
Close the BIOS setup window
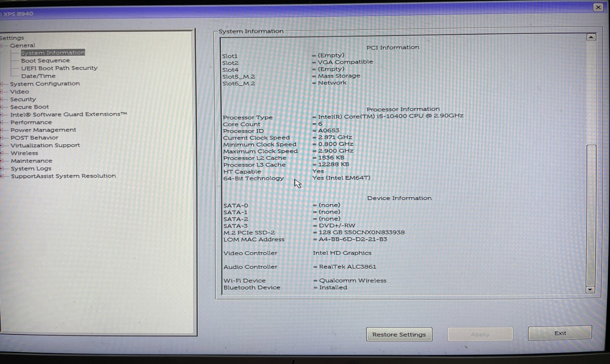(598, 7)
